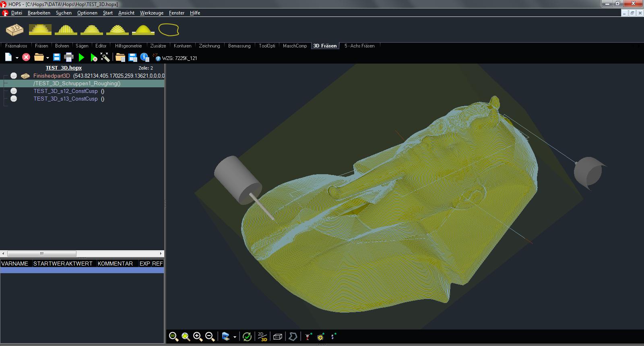Select the TEST_3D_Schruppen1_Roughing tree entry
The width and height of the screenshot is (644, 346).
click(x=77, y=84)
